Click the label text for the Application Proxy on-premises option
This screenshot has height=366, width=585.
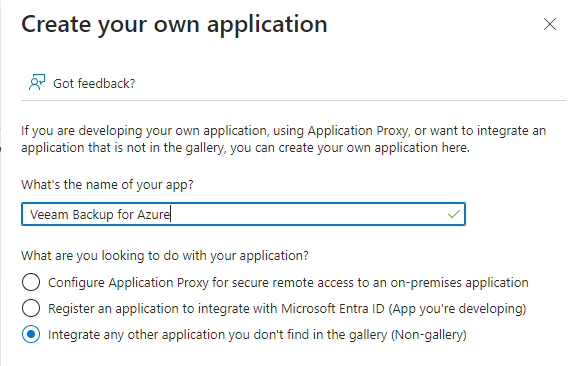pos(288,283)
